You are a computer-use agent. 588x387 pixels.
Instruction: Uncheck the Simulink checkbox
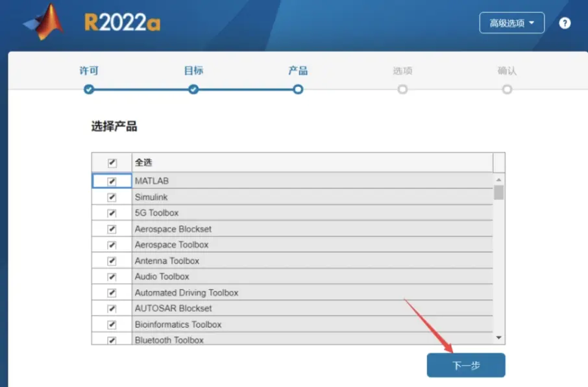pos(112,197)
